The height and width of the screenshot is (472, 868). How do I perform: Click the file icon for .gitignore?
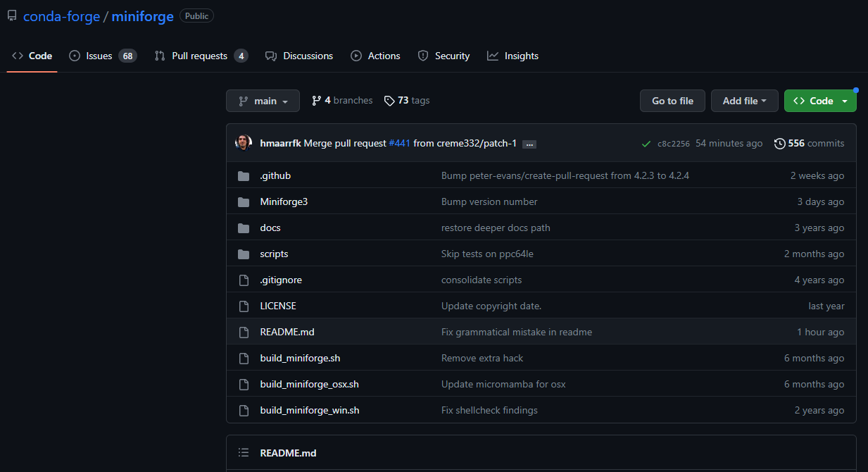(x=244, y=280)
